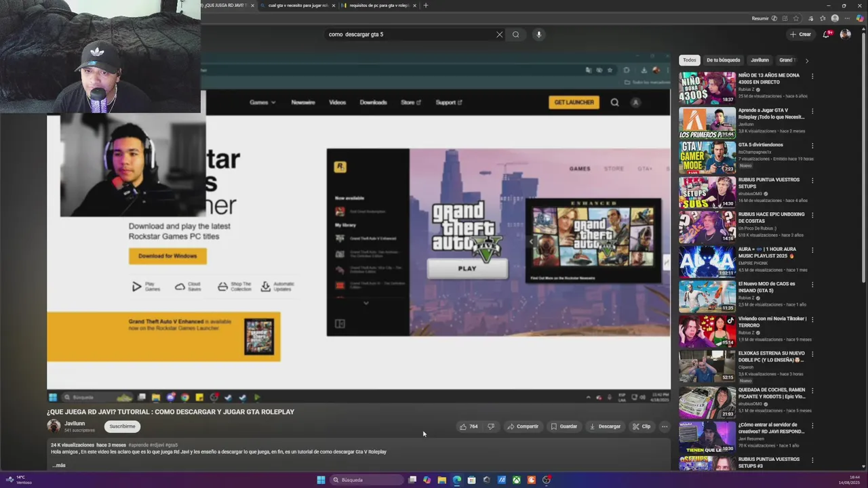Like the video with thumbs up

click(469, 426)
